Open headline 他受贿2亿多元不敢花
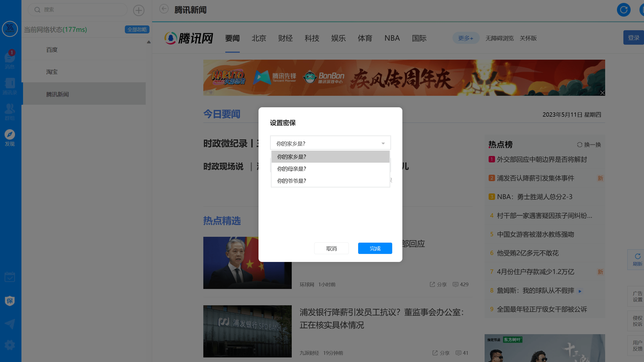The width and height of the screenshot is (644, 362). [x=528, y=253]
